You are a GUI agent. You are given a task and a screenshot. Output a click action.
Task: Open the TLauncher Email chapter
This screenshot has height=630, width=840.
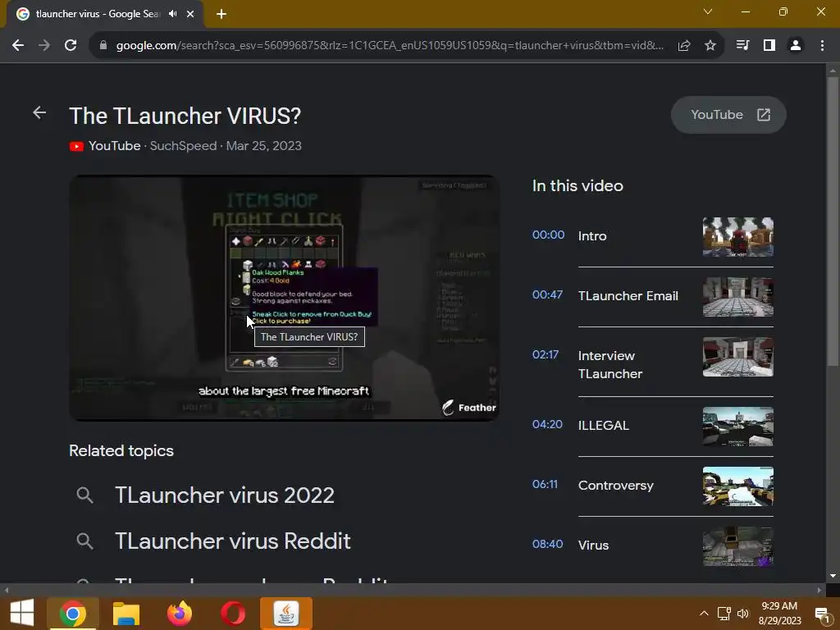point(628,295)
